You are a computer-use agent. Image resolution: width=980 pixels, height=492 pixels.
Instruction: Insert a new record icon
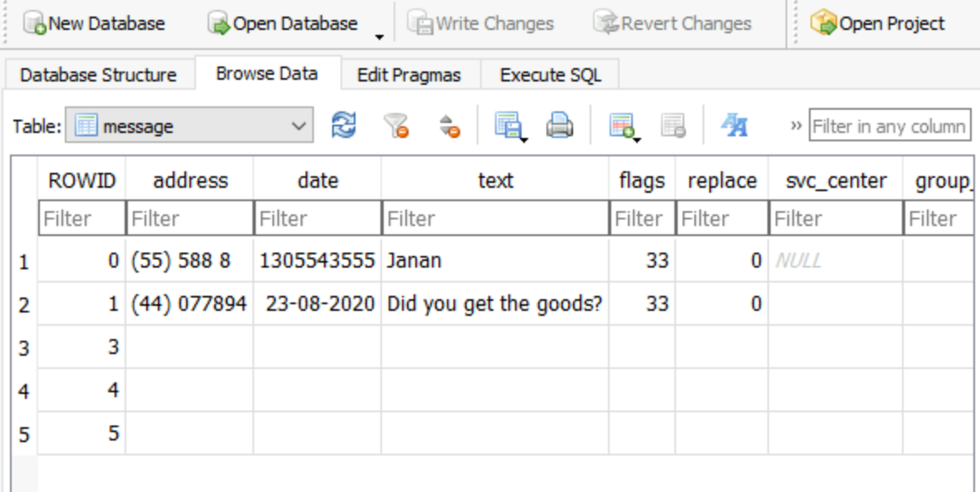[x=621, y=125]
